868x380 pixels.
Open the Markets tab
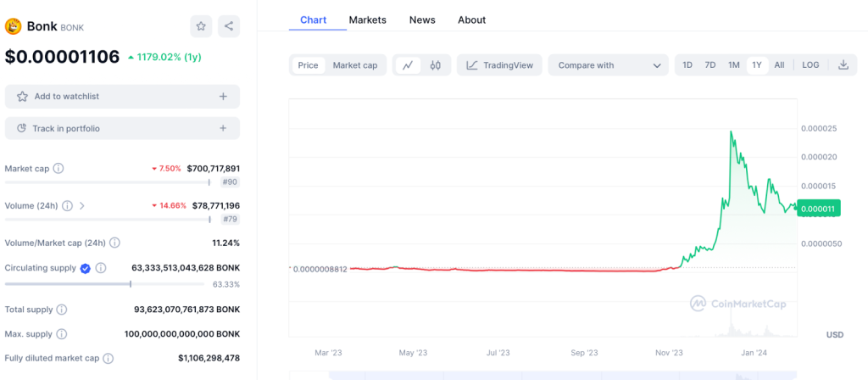[x=368, y=20]
